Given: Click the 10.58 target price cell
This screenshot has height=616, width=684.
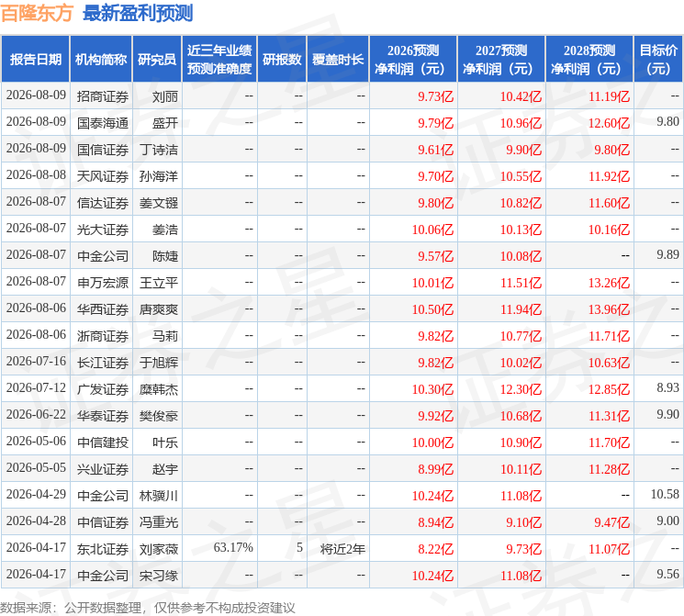Looking at the screenshot, I should coord(665,495).
